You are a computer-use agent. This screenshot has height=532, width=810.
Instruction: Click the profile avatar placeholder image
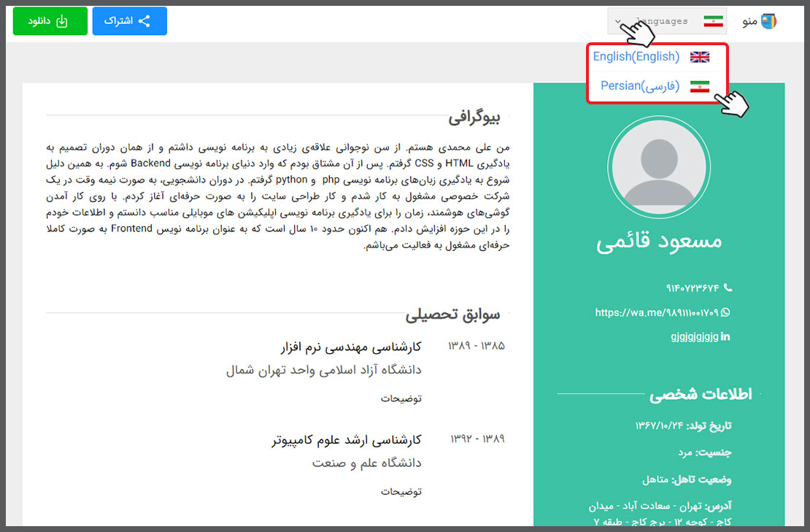659,167
